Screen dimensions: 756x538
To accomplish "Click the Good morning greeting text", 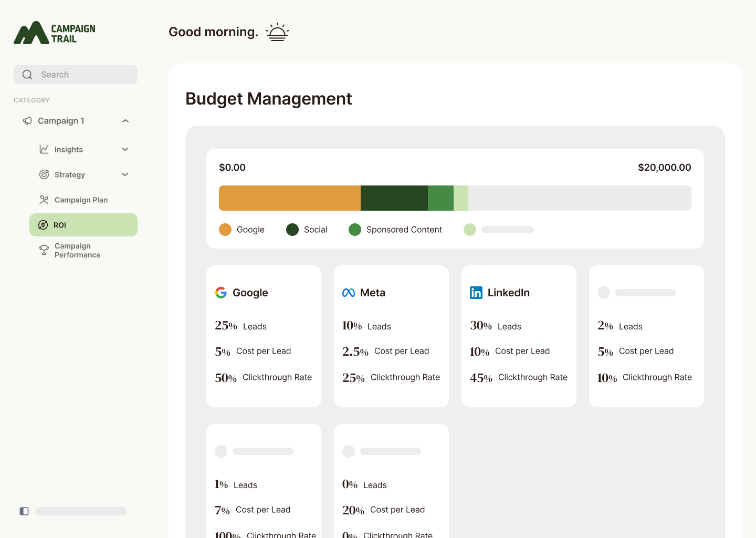I will pos(213,32).
